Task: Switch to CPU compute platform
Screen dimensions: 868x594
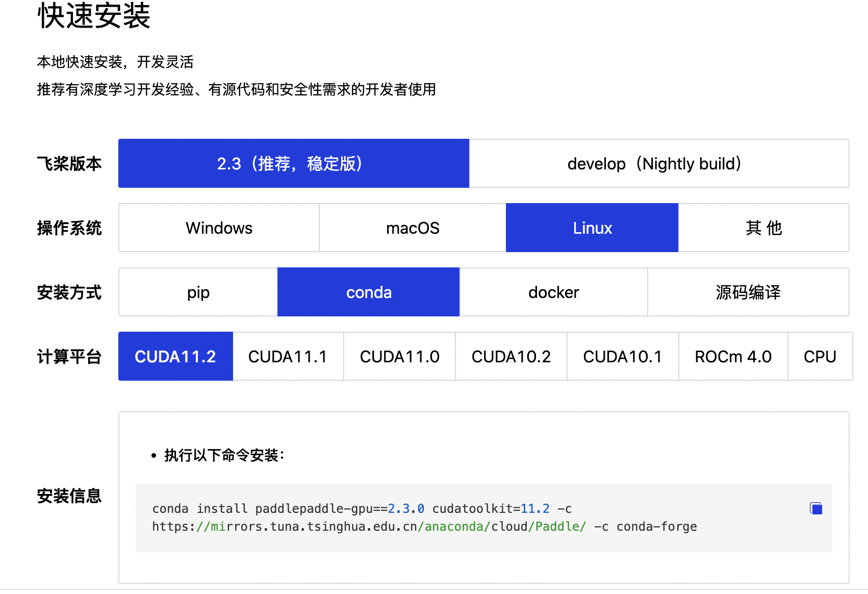Action: coord(820,356)
